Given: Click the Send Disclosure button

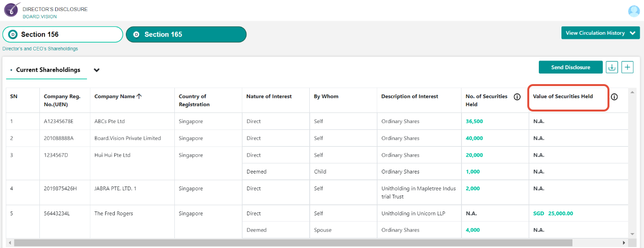Looking at the screenshot, I should tap(571, 67).
